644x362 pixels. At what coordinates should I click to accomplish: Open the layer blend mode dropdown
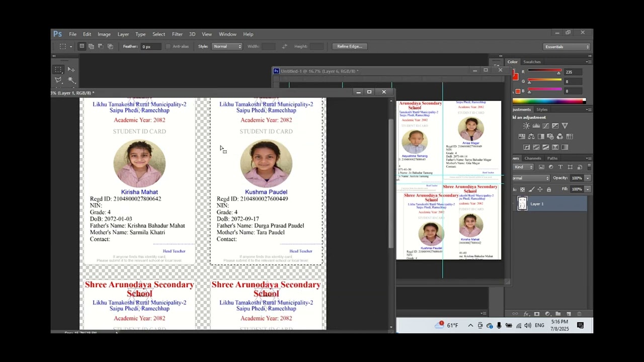click(x=531, y=178)
